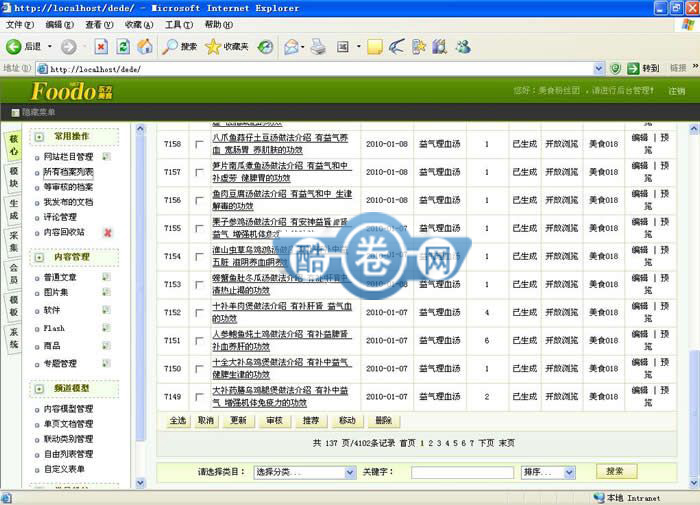
Task: Click the Mail envelope icon
Action: pyautogui.click(x=291, y=46)
